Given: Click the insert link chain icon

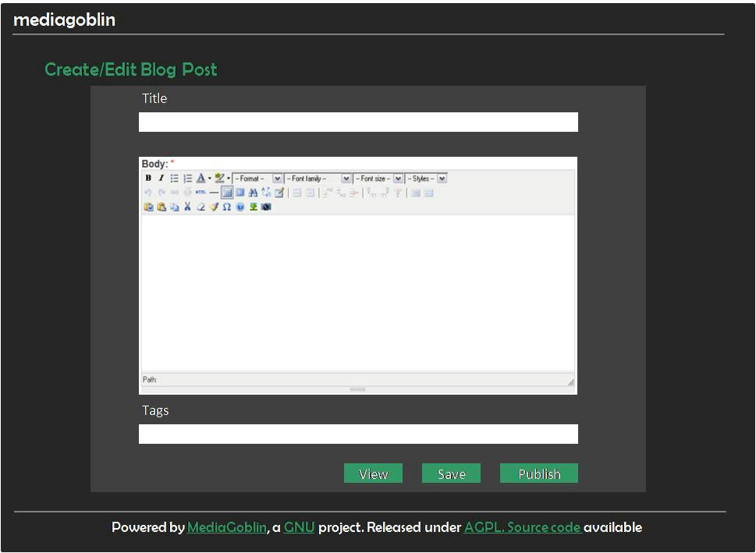Looking at the screenshot, I should point(175,193).
